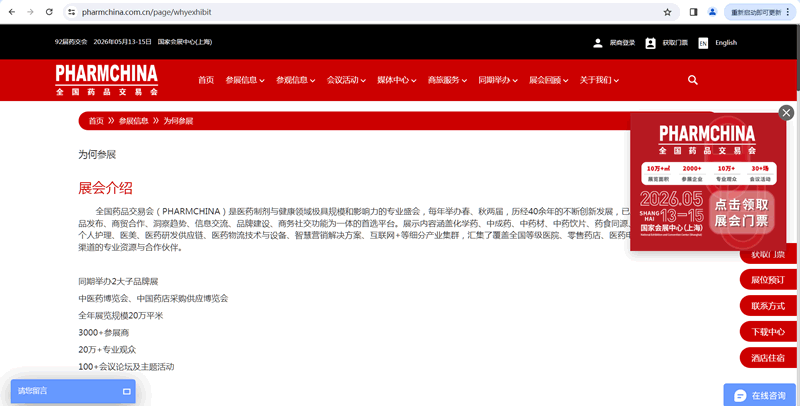Open the browser side panel icon

(x=694, y=12)
